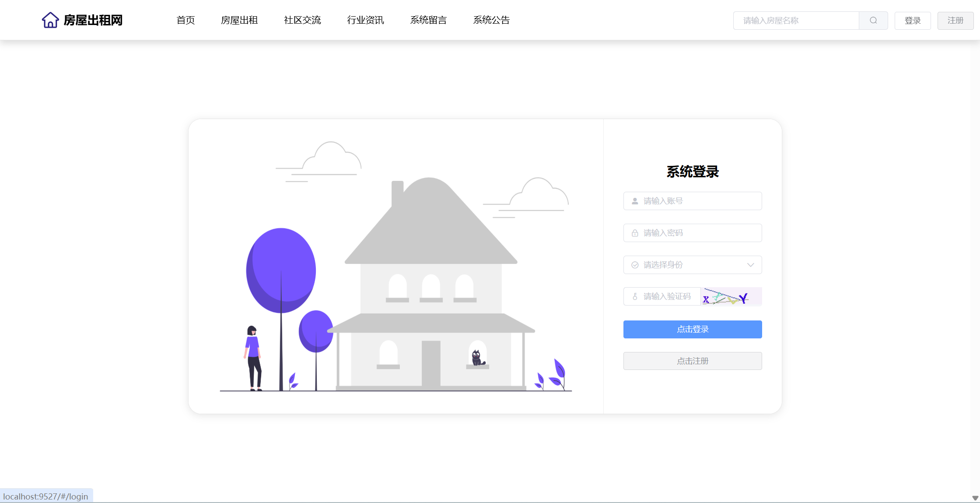Click the user icon in account field

click(x=635, y=201)
